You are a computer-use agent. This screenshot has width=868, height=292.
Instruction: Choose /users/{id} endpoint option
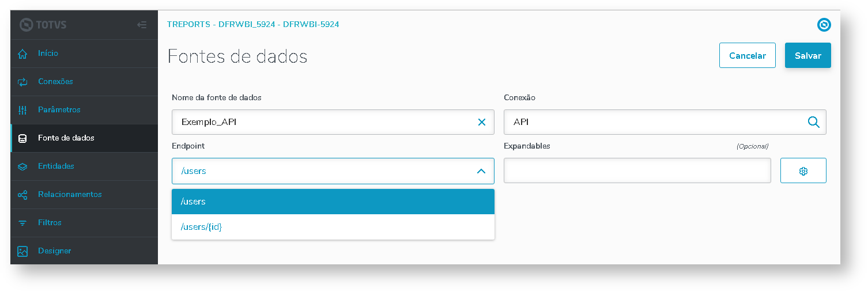tap(333, 227)
